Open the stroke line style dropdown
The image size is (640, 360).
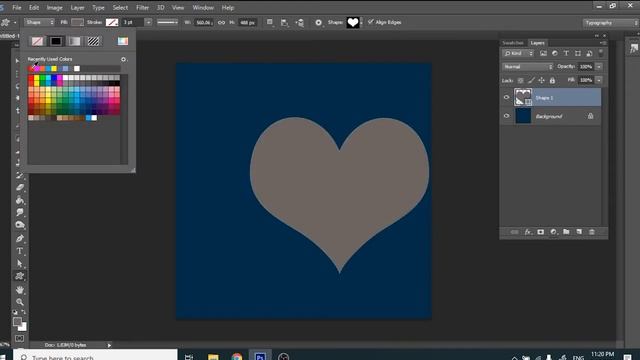tap(167, 22)
